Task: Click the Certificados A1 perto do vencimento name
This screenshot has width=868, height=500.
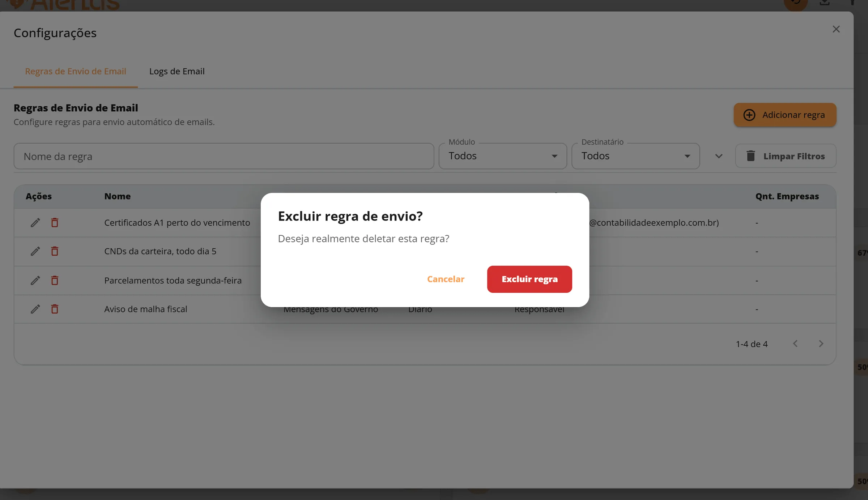Action: (x=177, y=223)
